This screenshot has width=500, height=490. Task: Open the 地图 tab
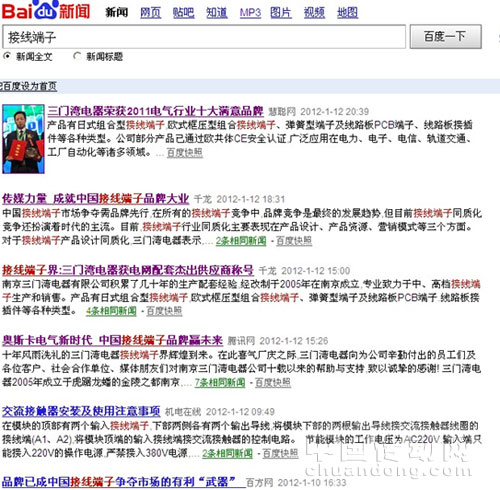347,13
